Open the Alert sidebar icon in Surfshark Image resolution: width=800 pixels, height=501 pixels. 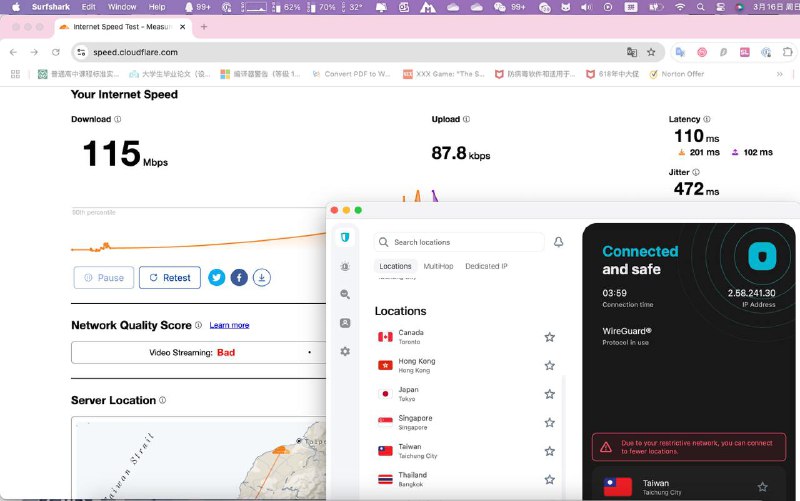click(x=345, y=266)
